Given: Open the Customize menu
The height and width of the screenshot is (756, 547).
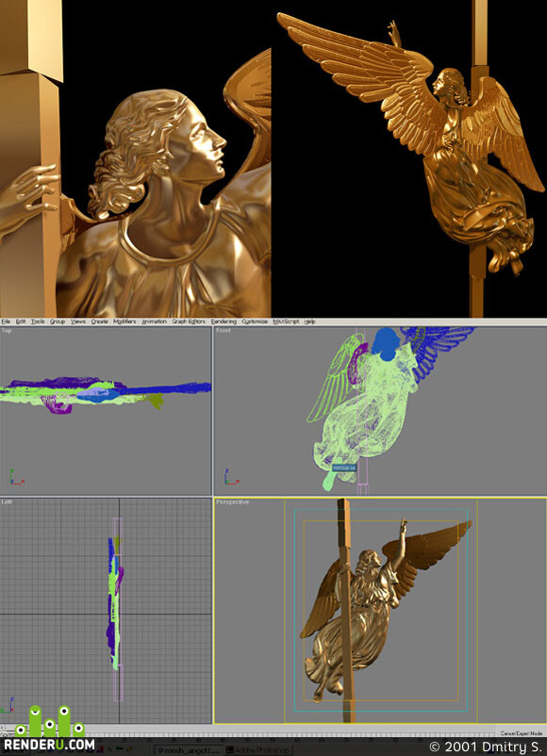Looking at the screenshot, I should pyautogui.click(x=255, y=321).
